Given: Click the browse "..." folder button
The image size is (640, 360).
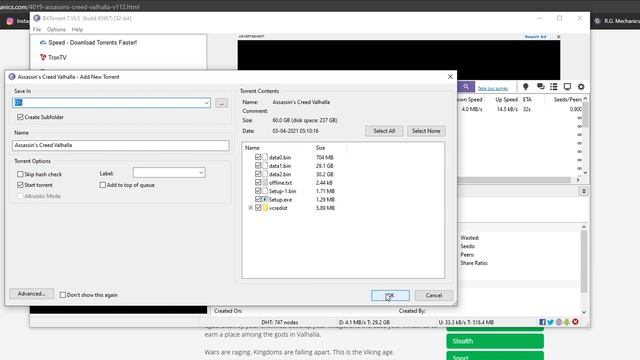Looking at the screenshot, I should tap(222, 103).
